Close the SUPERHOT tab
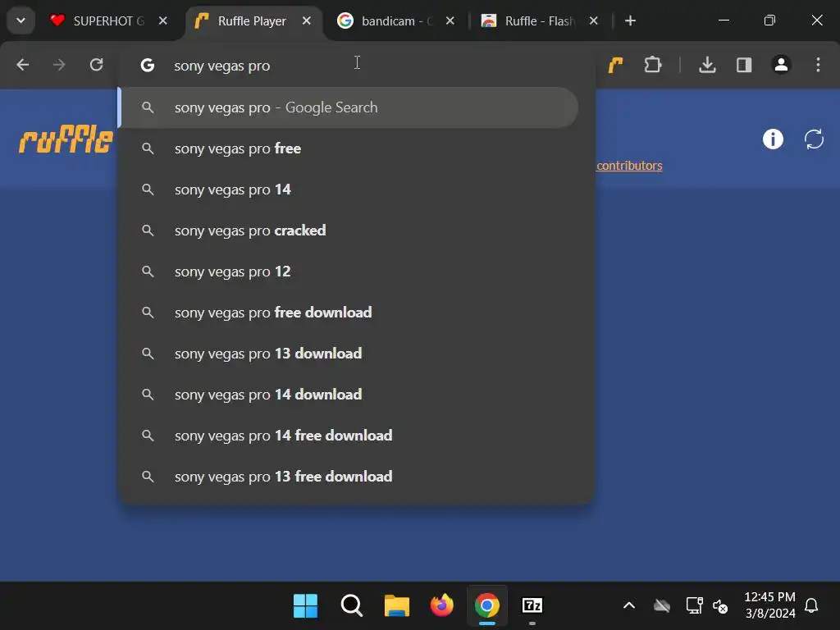840x630 pixels. tap(163, 21)
